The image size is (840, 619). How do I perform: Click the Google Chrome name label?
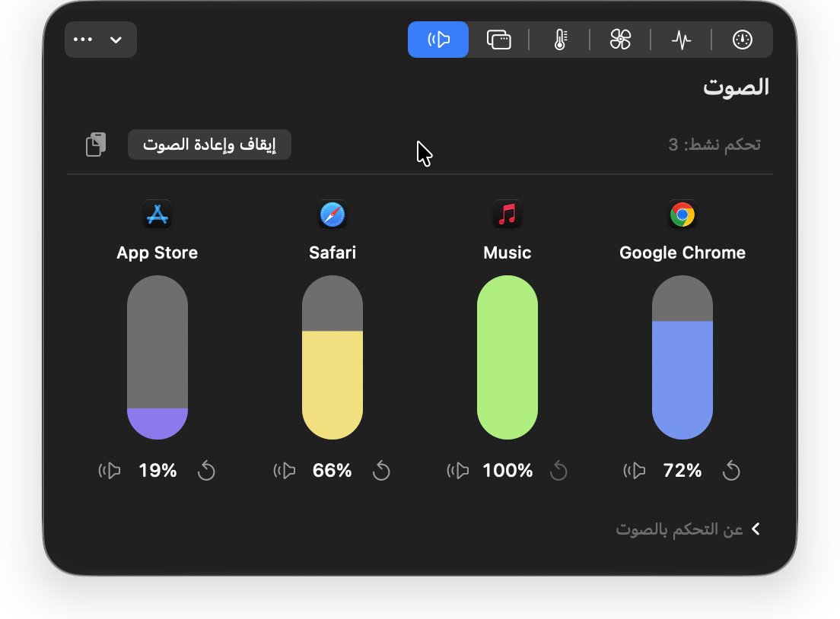(x=682, y=252)
